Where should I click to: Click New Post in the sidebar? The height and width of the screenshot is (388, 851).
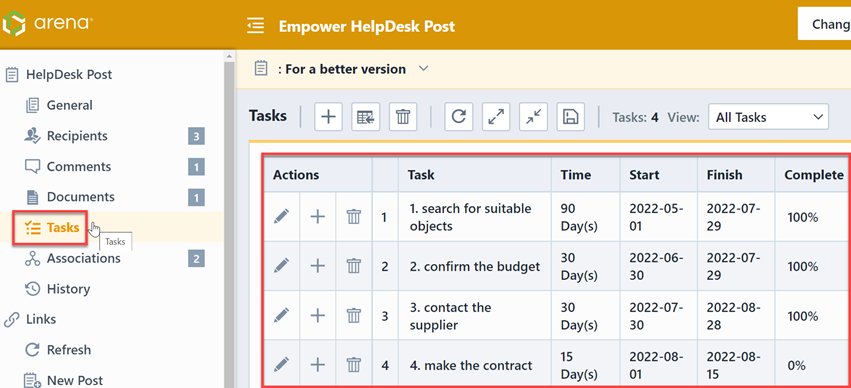tap(75, 380)
